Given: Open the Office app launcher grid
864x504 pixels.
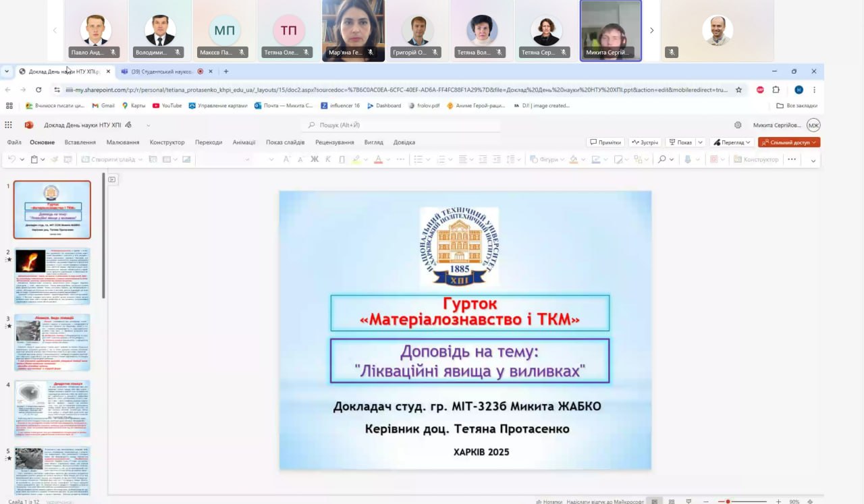Looking at the screenshot, I should pos(8,125).
